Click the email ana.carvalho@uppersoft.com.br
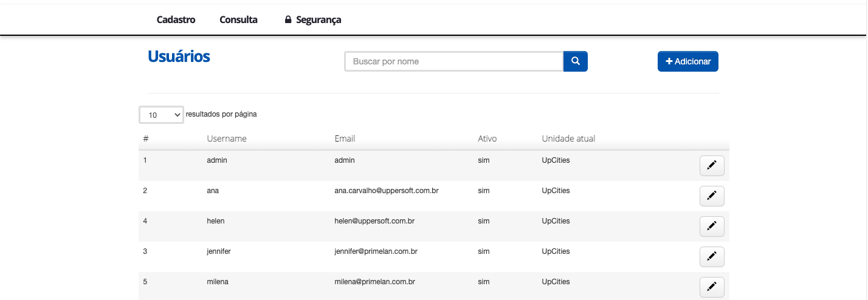This screenshot has height=300, width=868. pos(387,191)
